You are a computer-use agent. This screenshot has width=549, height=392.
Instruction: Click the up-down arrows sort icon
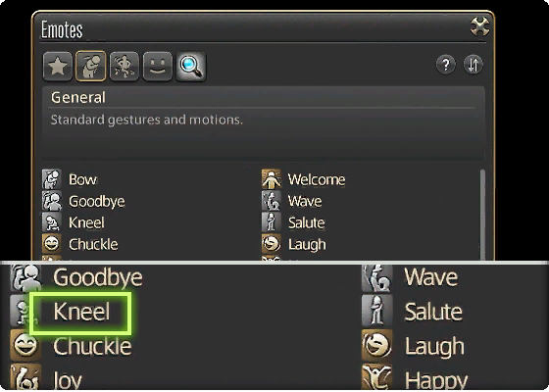pyautogui.click(x=473, y=65)
